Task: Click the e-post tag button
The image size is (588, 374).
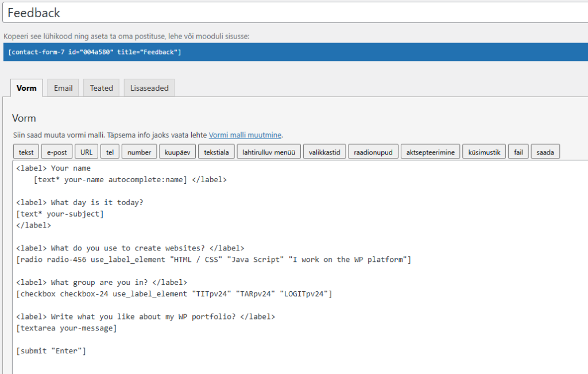Action: click(x=57, y=152)
